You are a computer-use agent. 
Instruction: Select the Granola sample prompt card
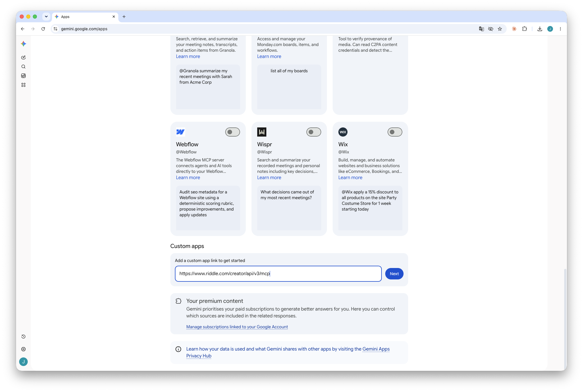point(208,87)
